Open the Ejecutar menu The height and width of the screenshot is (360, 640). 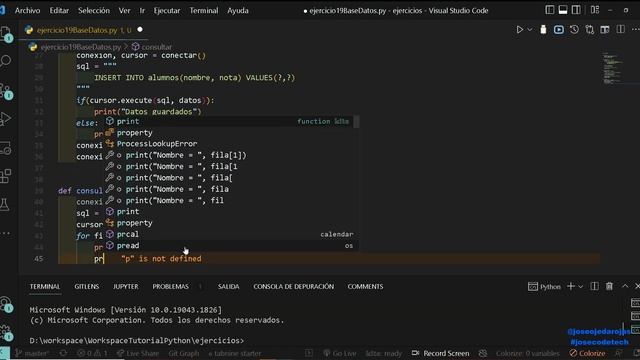[167, 11]
